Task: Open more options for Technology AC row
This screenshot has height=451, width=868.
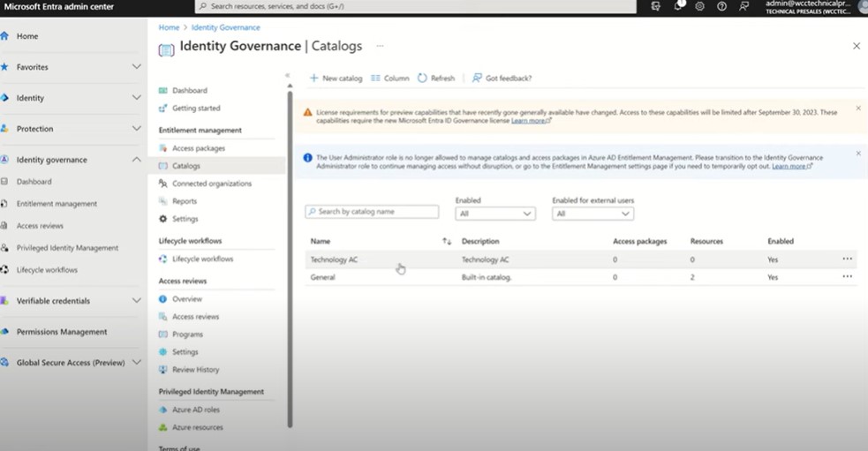Action: (x=848, y=259)
